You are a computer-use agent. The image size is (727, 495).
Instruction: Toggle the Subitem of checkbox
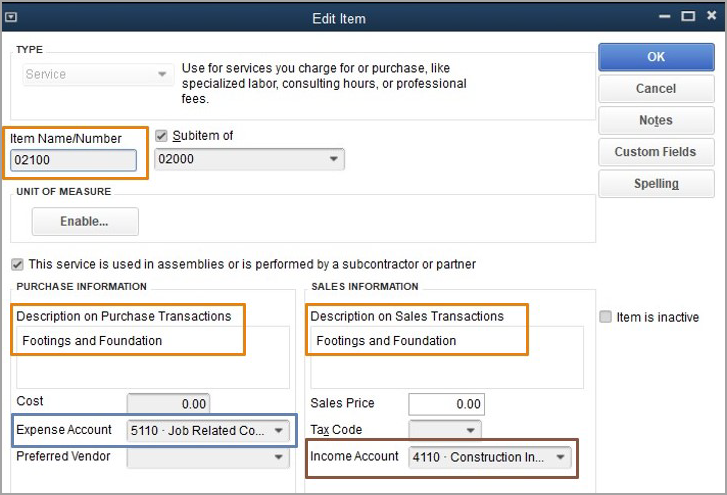pyautogui.click(x=161, y=136)
